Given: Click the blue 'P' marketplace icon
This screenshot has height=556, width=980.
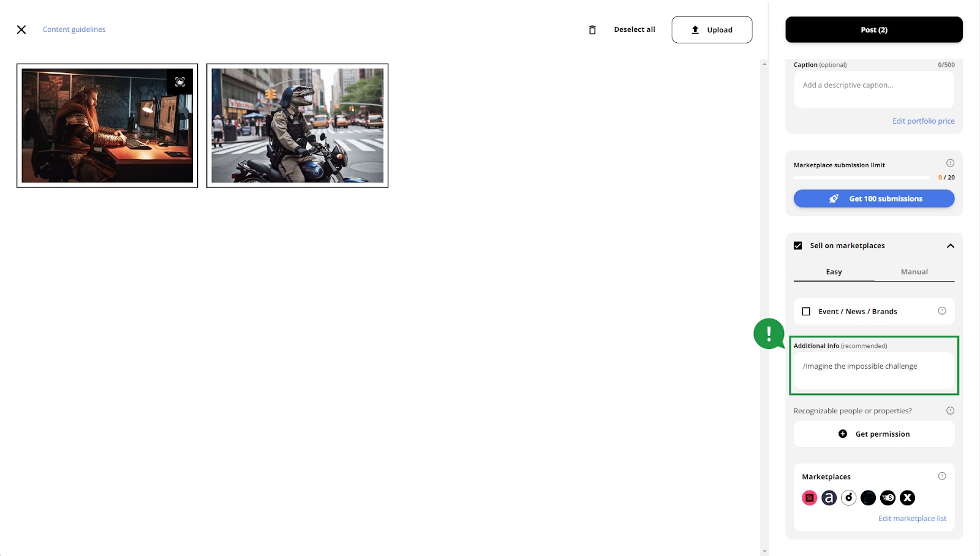Looking at the screenshot, I should (869, 498).
